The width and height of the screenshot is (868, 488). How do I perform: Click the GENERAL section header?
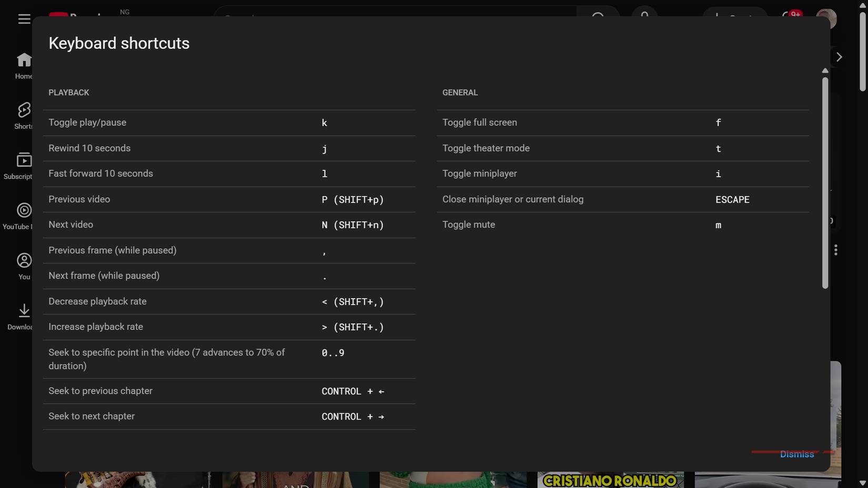click(460, 93)
